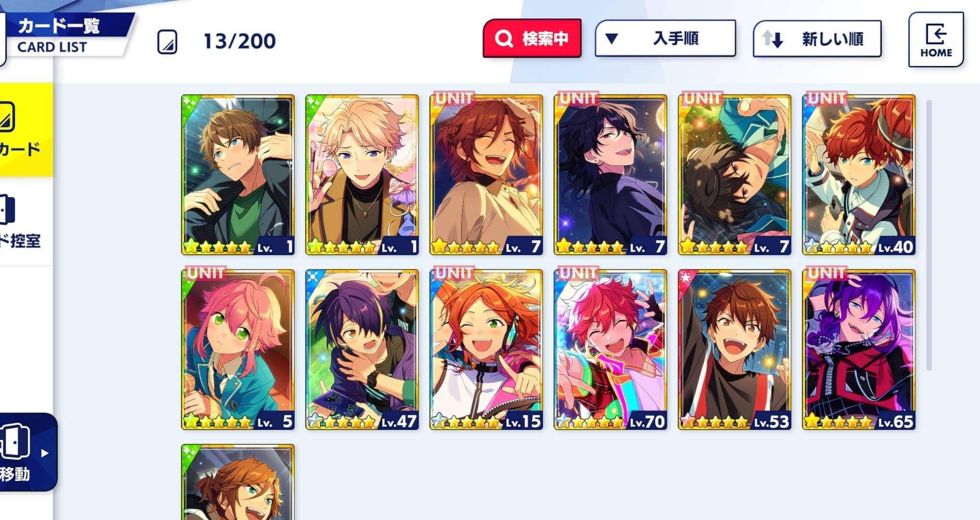Select the blond-haired Lv. 1 card
This screenshot has width=980, height=520.
pyautogui.click(x=362, y=175)
